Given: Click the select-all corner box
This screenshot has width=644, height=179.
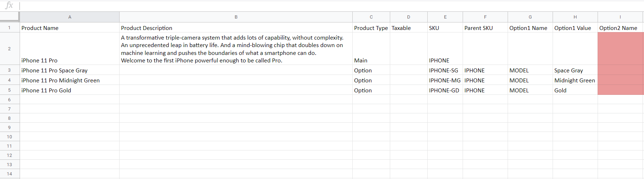Looking at the screenshot, I should click(9, 16).
